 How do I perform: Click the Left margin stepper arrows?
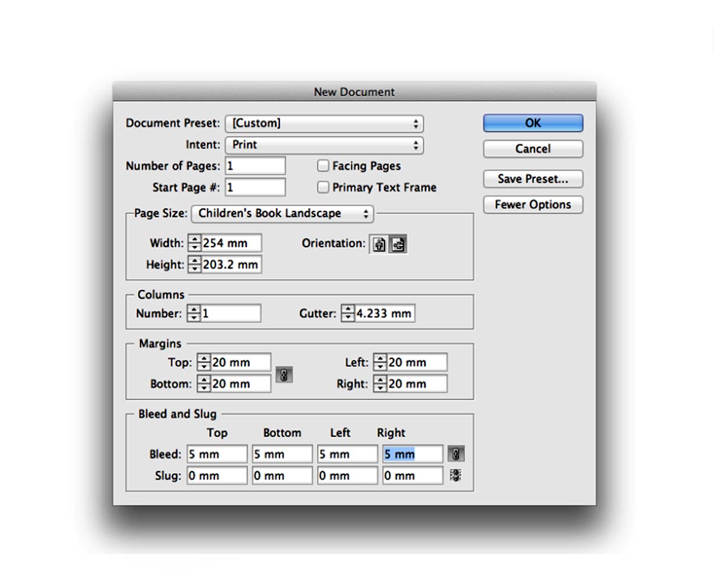[x=380, y=362]
